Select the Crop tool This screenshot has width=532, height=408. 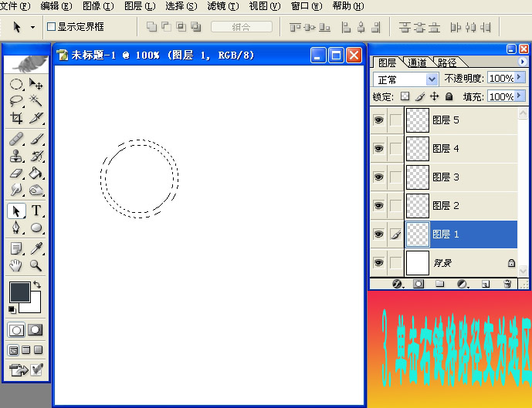[x=16, y=118]
